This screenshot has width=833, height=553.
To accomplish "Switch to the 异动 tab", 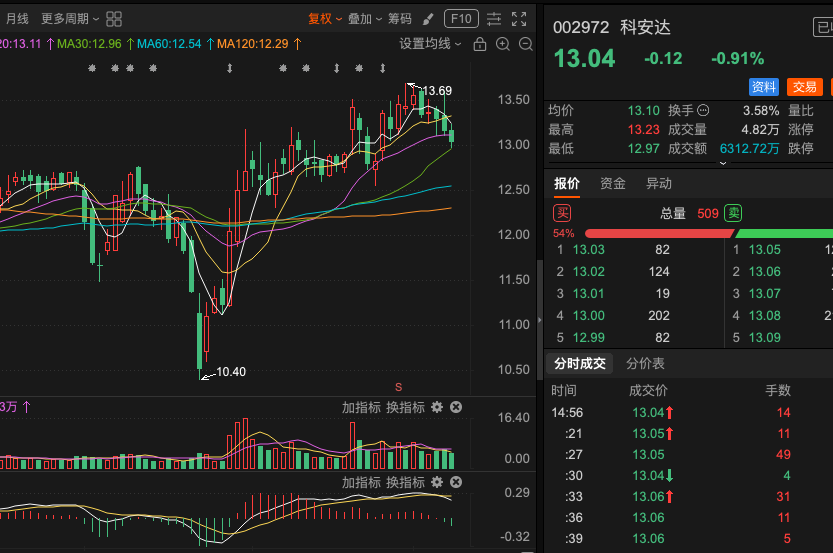I will [659, 184].
